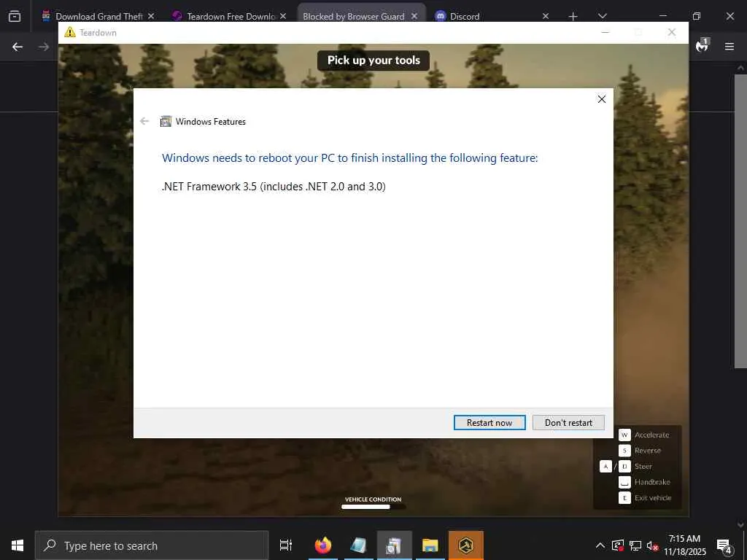Close the Download Grand Theft tab

click(x=151, y=16)
